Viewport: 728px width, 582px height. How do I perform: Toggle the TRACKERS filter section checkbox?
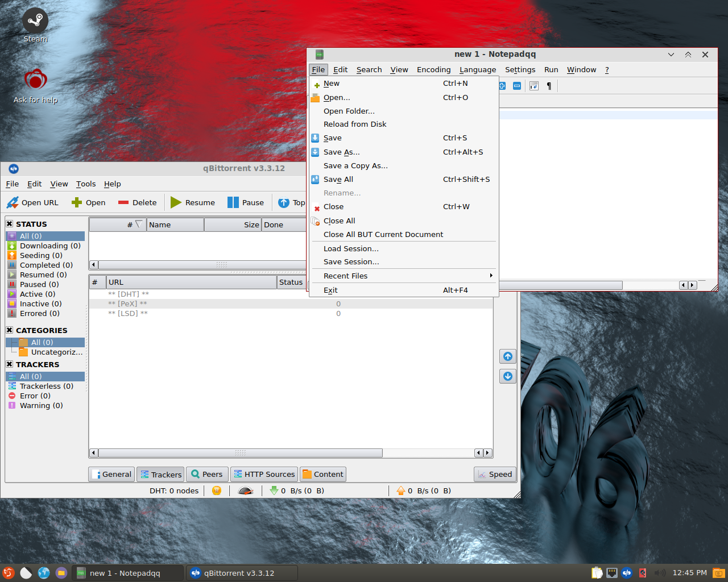(10, 364)
